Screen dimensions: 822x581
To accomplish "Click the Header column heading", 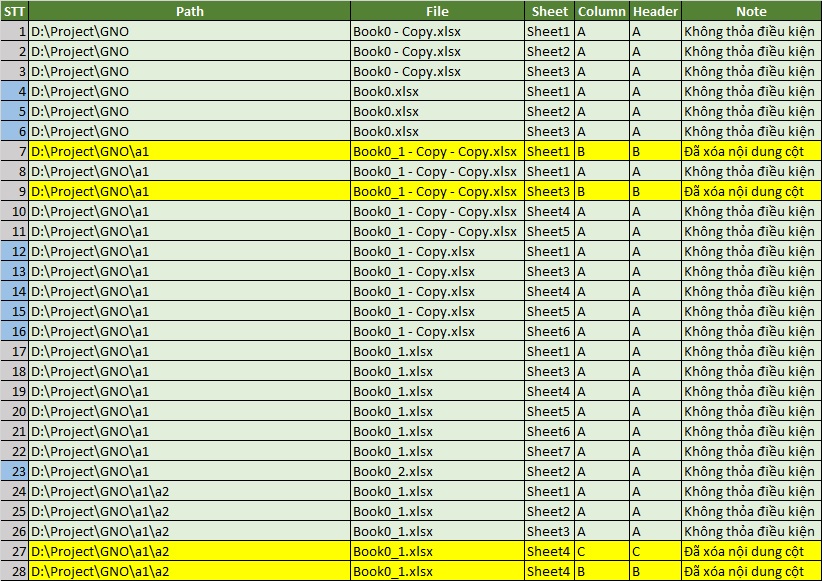I will 655,11.
